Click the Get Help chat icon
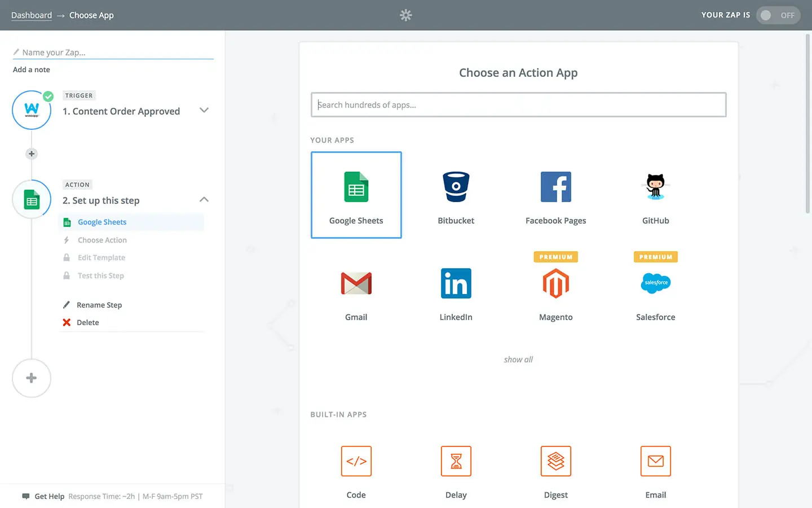This screenshot has width=812, height=508. (25, 496)
